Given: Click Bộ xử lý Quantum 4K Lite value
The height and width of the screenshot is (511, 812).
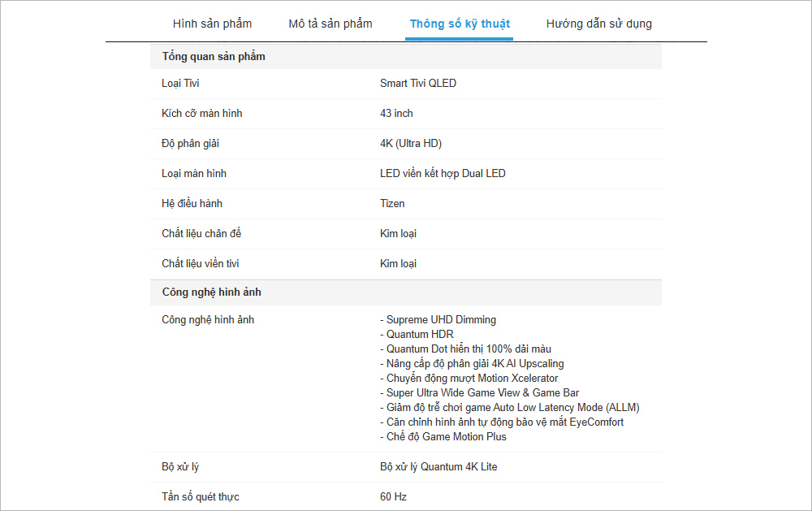Looking at the screenshot, I should click(438, 467).
